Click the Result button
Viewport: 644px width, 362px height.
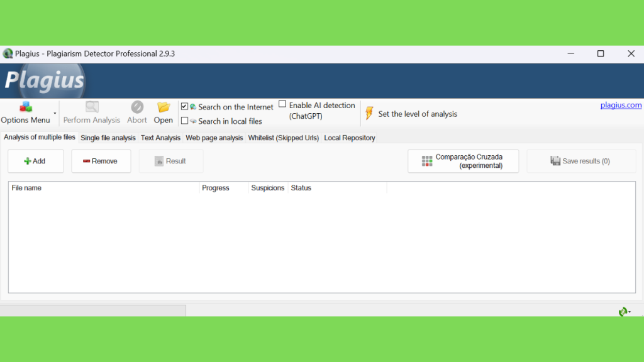(x=171, y=161)
